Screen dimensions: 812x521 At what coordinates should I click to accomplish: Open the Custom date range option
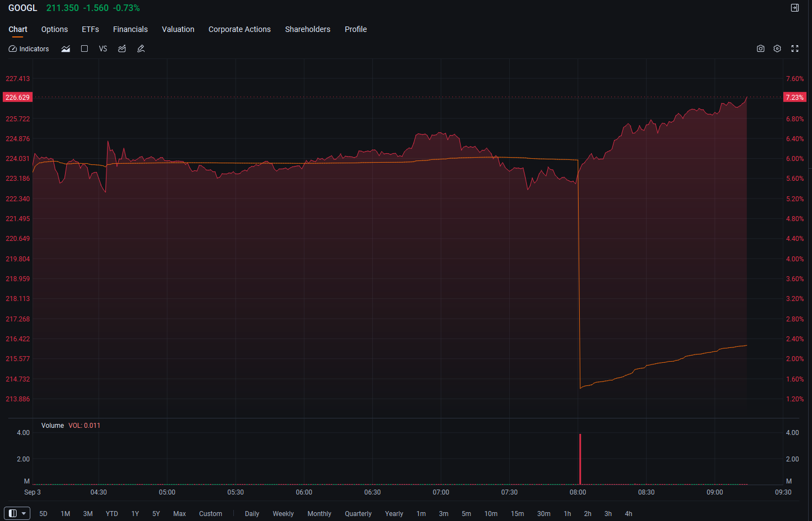[x=211, y=514]
